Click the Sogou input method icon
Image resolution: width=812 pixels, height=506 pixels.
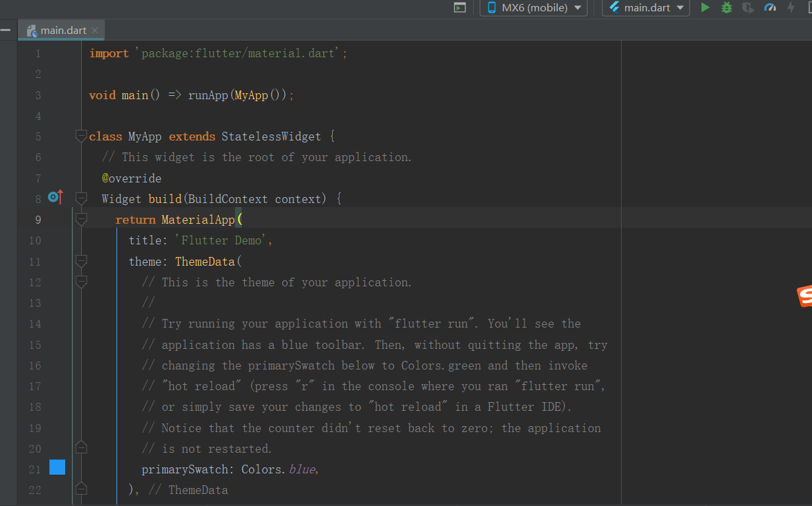click(804, 296)
